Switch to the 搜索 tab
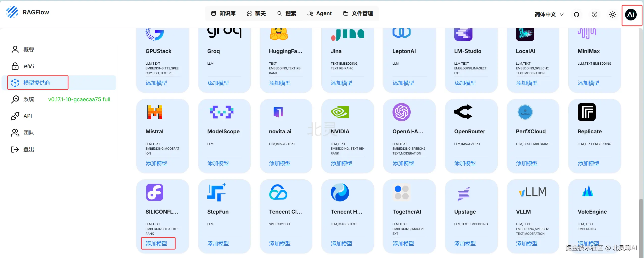Image resolution: width=644 pixels, height=258 pixels. [287, 13]
